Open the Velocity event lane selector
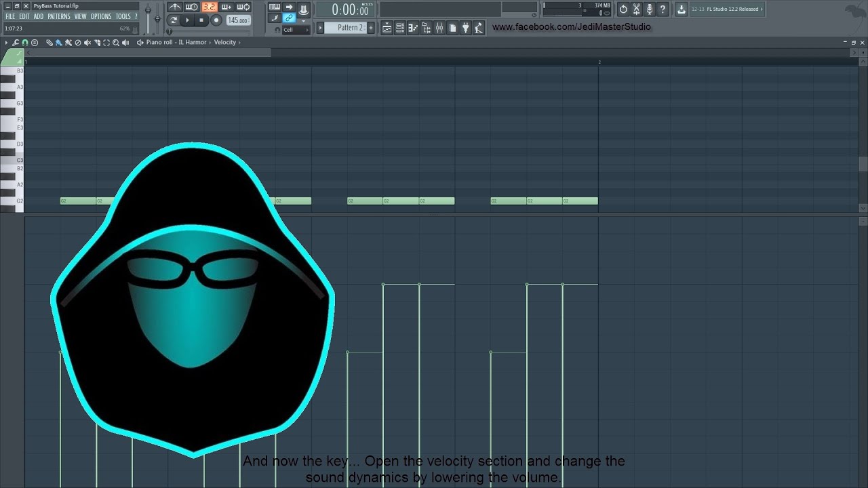 point(225,42)
